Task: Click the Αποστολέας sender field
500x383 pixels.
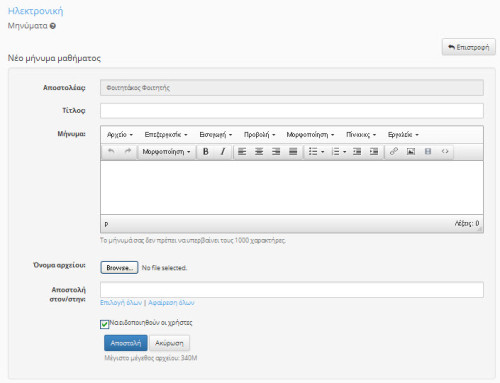Action: point(292,88)
